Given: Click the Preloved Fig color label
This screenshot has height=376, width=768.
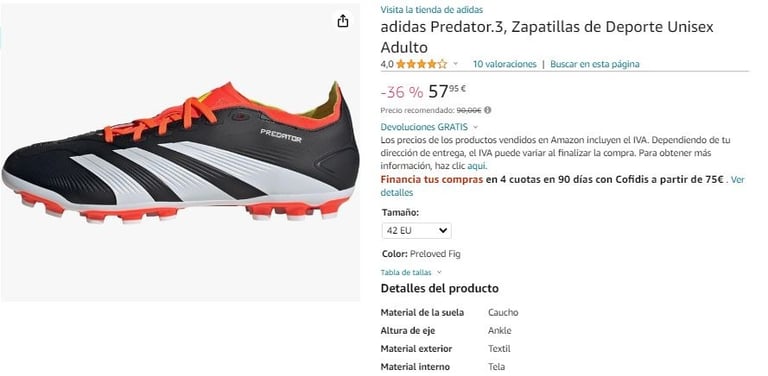Looking at the screenshot, I should click(x=435, y=254).
